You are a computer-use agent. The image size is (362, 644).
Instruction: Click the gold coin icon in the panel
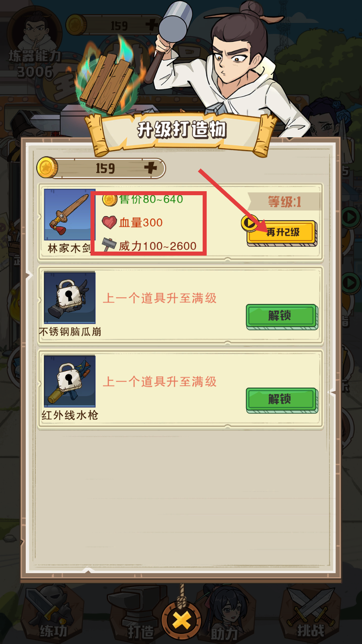[x=47, y=167]
